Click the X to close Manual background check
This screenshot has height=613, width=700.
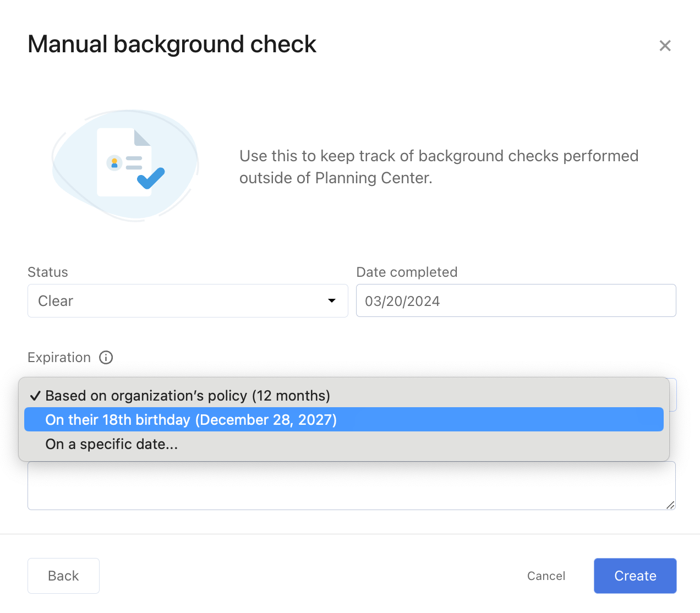tap(665, 46)
